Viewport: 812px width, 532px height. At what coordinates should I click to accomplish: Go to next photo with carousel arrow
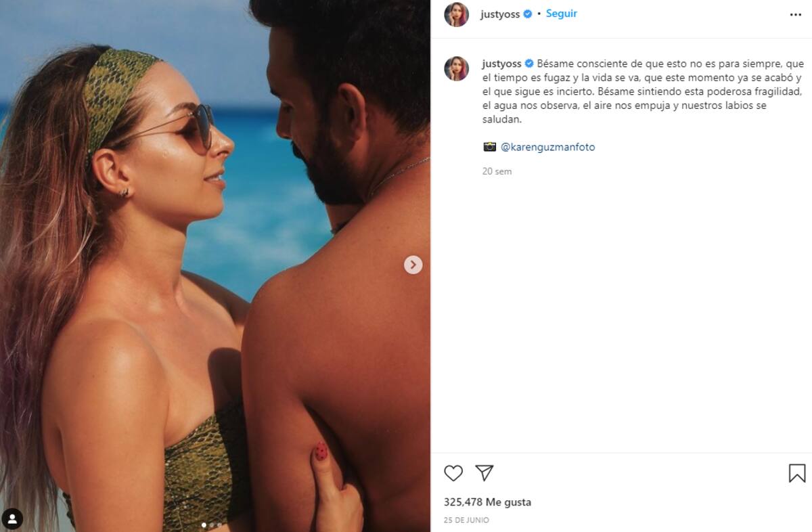coord(413,265)
